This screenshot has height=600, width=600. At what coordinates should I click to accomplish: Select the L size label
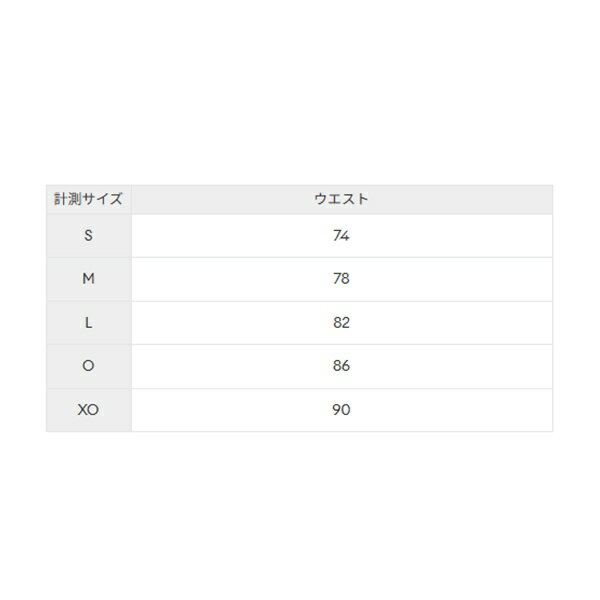(88, 323)
